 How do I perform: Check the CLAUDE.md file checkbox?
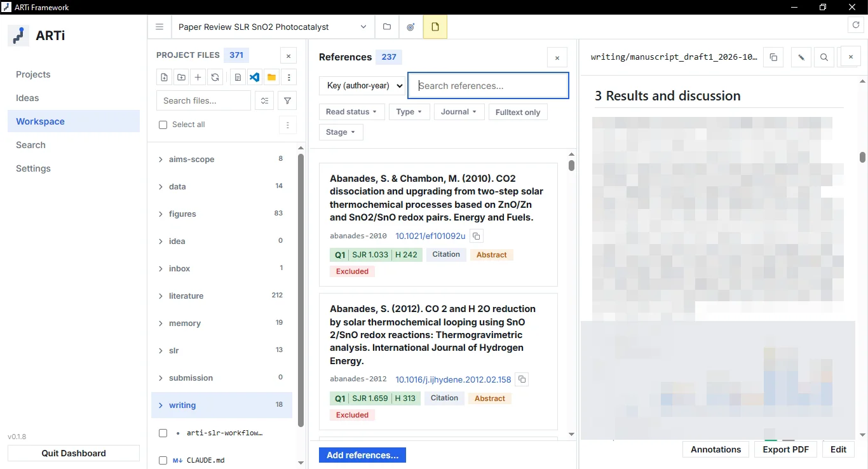tap(163, 460)
